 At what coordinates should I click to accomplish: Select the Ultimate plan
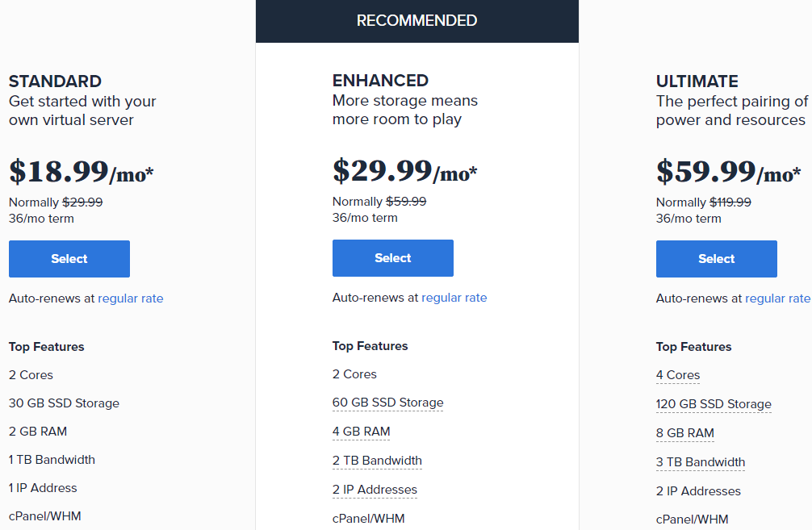coord(717,259)
